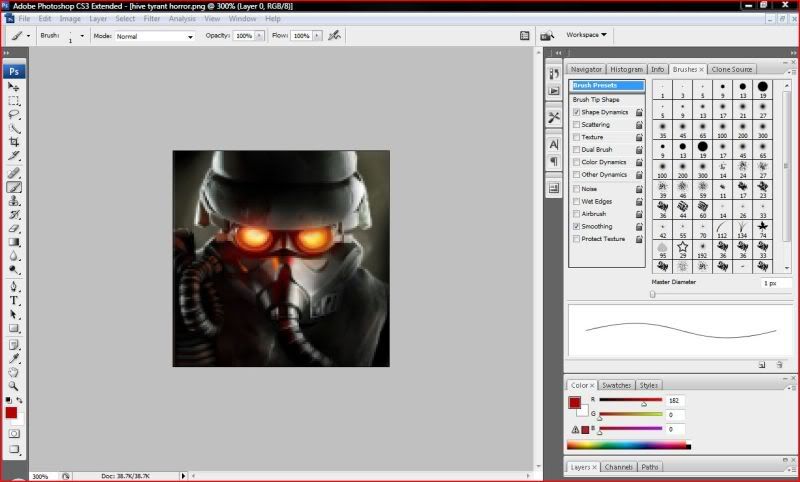Enable the Scattering checkbox

pyautogui.click(x=577, y=124)
